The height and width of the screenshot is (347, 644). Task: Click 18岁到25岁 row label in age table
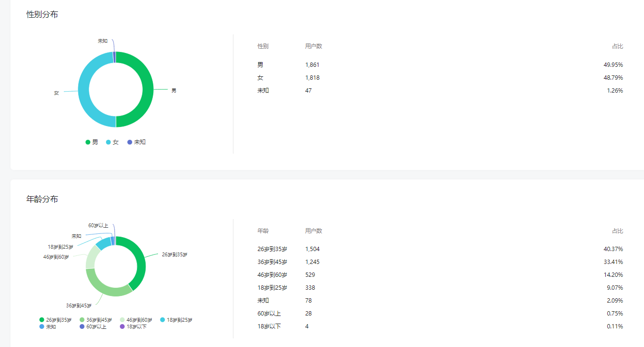[272, 288]
